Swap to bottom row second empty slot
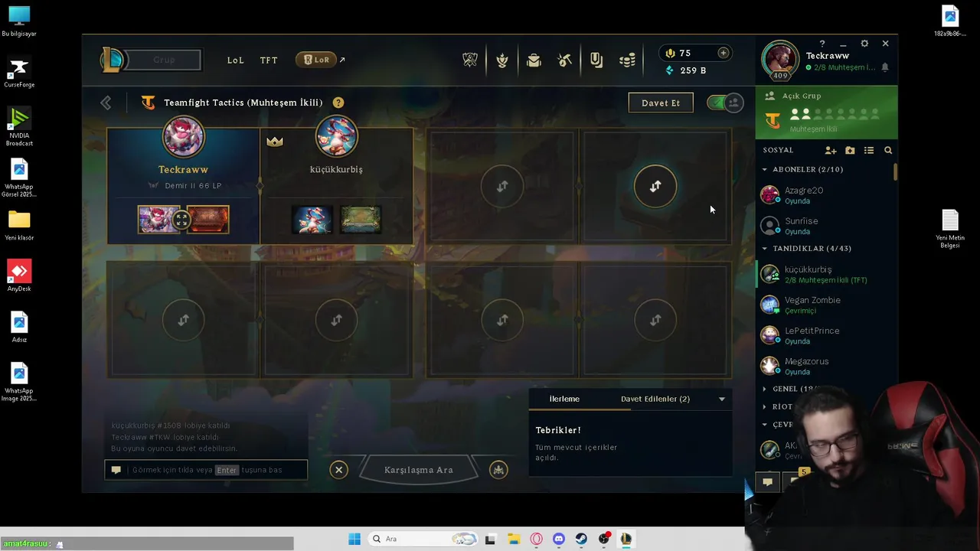 336,320
